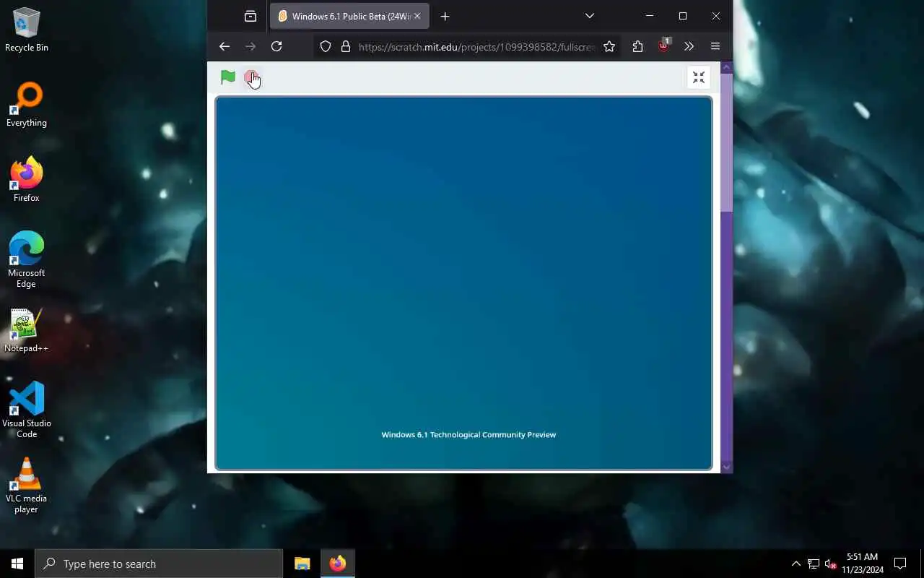The image size is (924, 578).
Task: Show site security padlock info
Action: pos(346,46)
